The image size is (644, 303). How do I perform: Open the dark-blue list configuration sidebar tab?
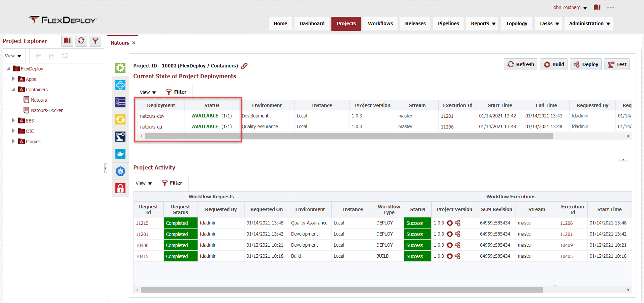[x=120, y=102]
